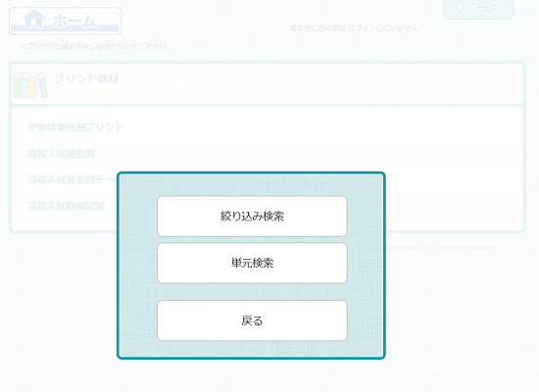Viewport: 539px width, 392px height.
Task: Expand the メニュー dropdown
Action: point(478,8)
